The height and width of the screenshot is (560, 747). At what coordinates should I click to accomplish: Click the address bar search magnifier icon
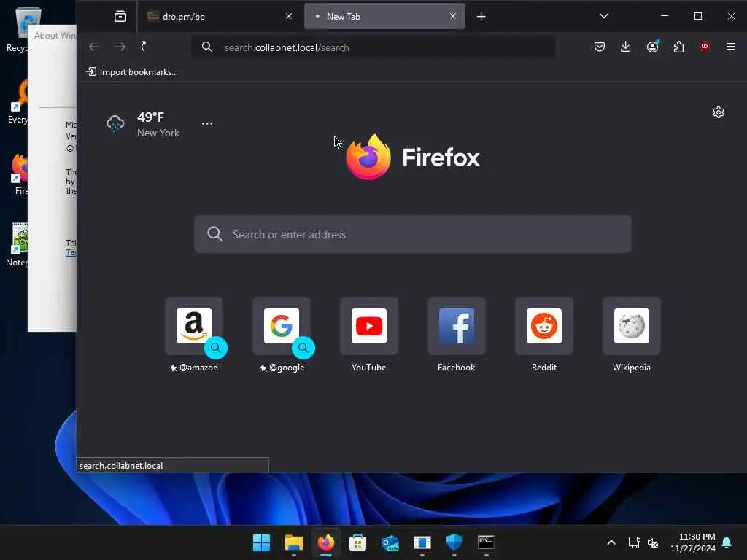pyautogui.click(x=206, y=47)
